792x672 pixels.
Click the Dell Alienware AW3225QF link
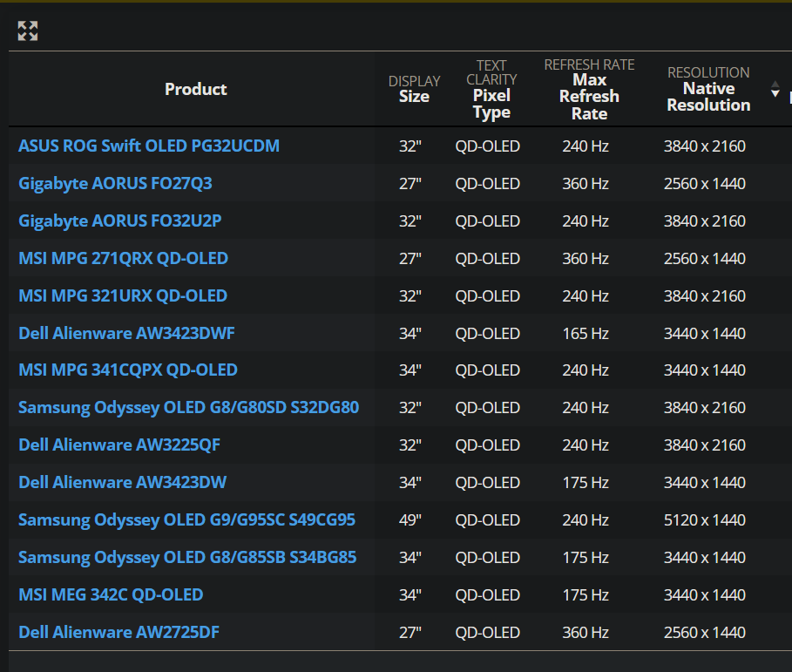[119, 445]
